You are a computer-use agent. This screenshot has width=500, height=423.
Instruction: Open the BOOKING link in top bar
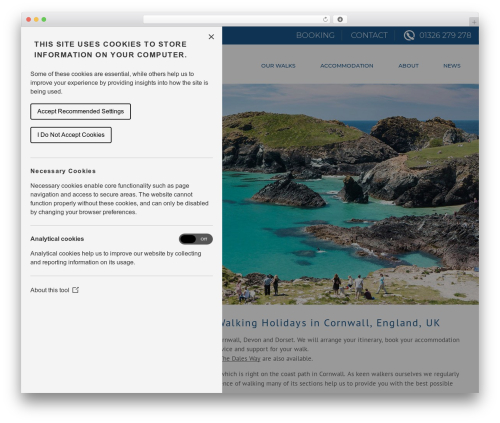click(315, 35)
